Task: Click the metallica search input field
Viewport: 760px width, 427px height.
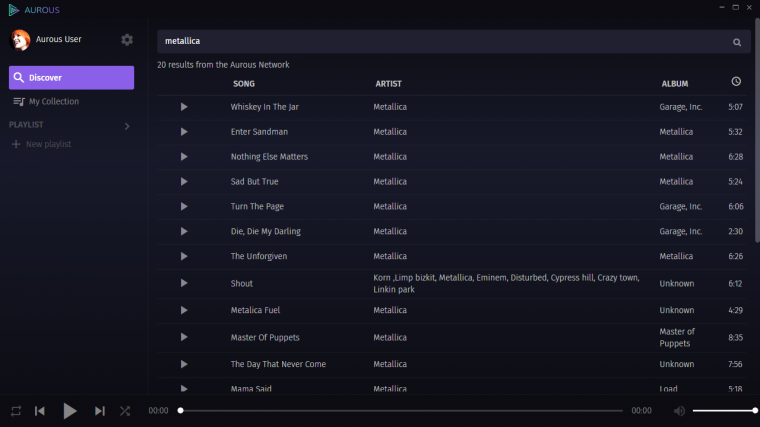Action: pos(453,41)
